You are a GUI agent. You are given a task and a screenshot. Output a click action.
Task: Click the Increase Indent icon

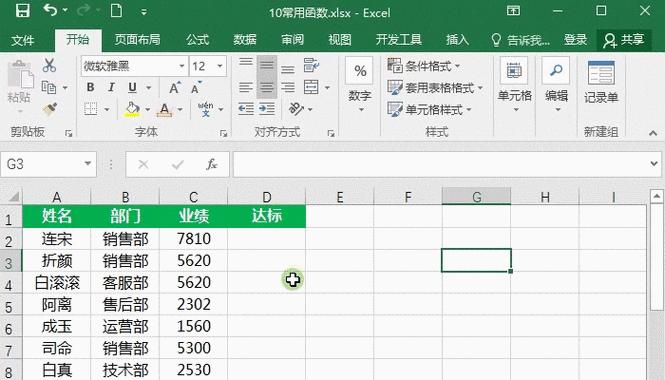click(267, 109)
